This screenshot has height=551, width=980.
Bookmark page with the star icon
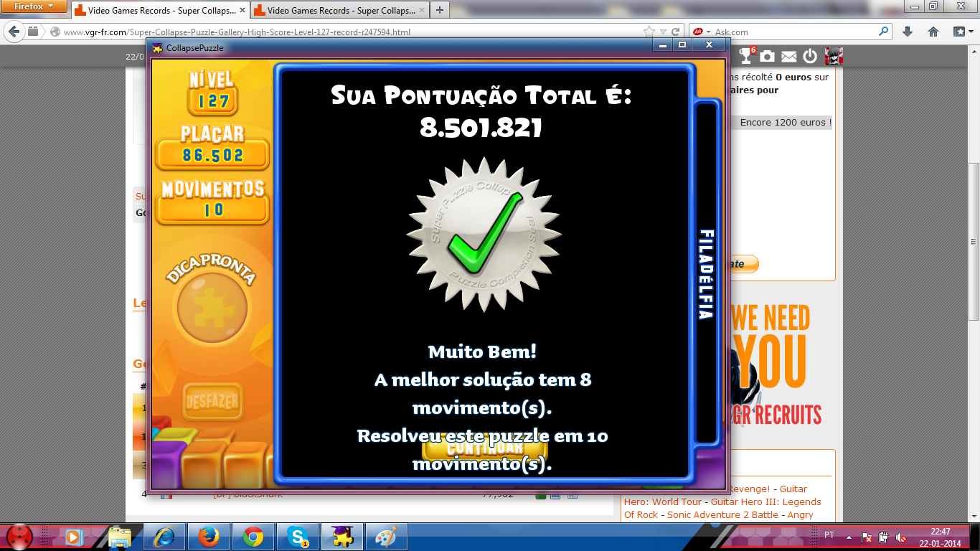coord(649,32)
